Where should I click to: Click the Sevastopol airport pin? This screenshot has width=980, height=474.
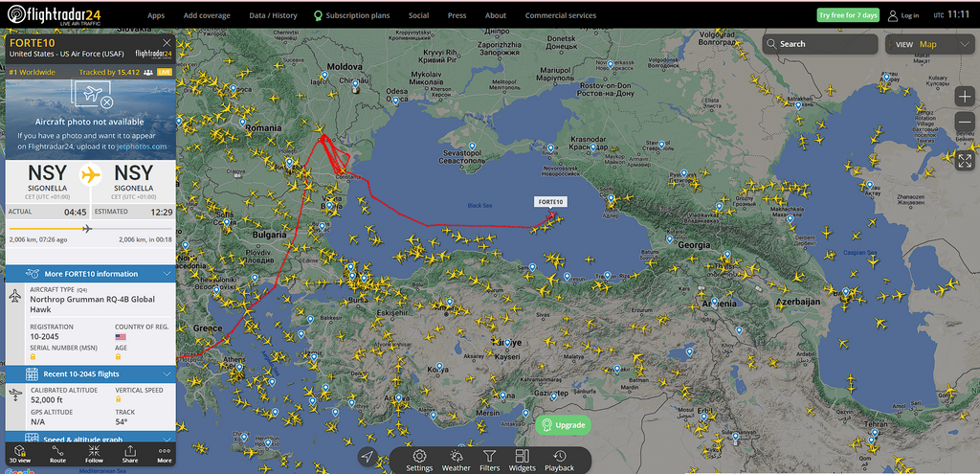point(472,147)
